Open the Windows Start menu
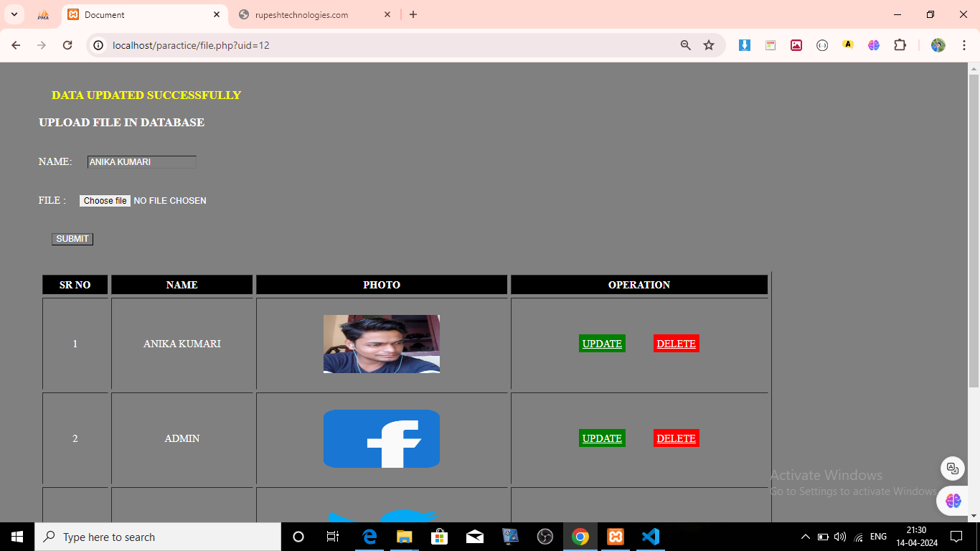980x551 pixels. click(x=17, y=537)
